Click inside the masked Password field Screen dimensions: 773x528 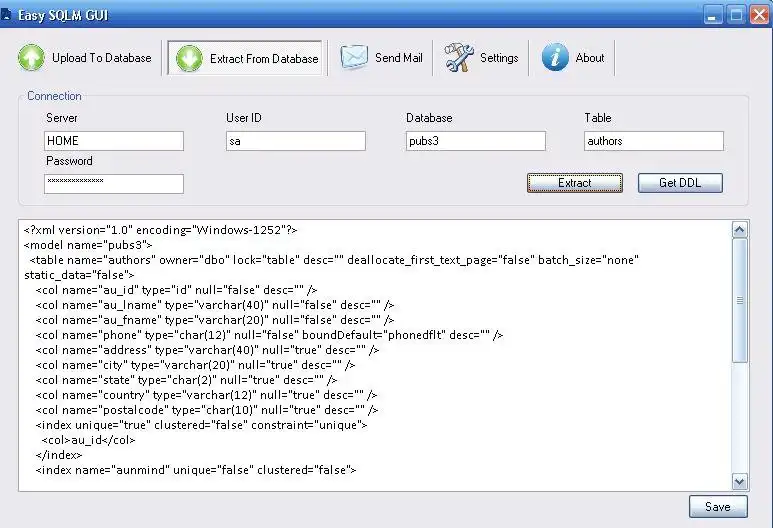tap(114, 184)
